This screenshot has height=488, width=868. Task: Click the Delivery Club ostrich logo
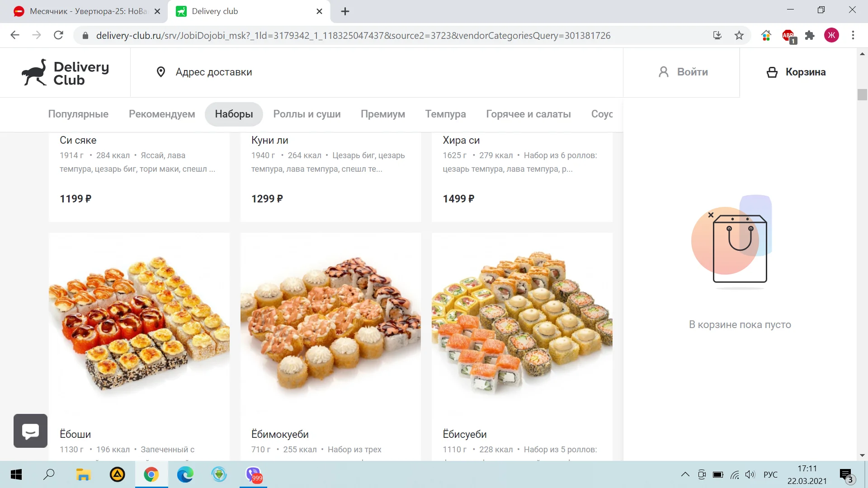[x=34, y=72]
